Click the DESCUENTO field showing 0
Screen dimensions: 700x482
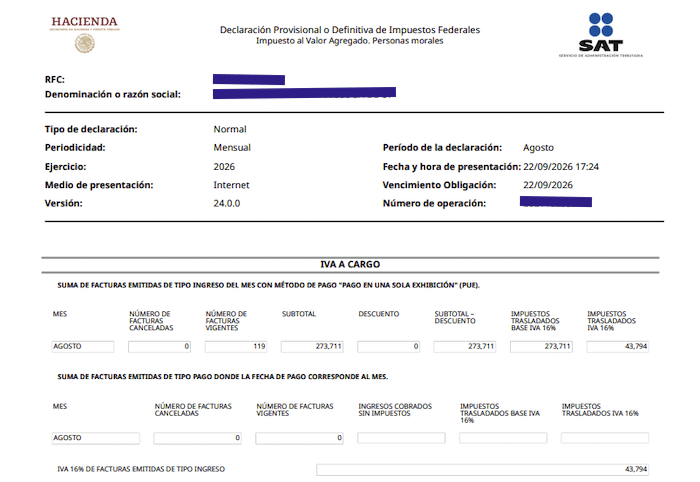[x=388, y=347]
